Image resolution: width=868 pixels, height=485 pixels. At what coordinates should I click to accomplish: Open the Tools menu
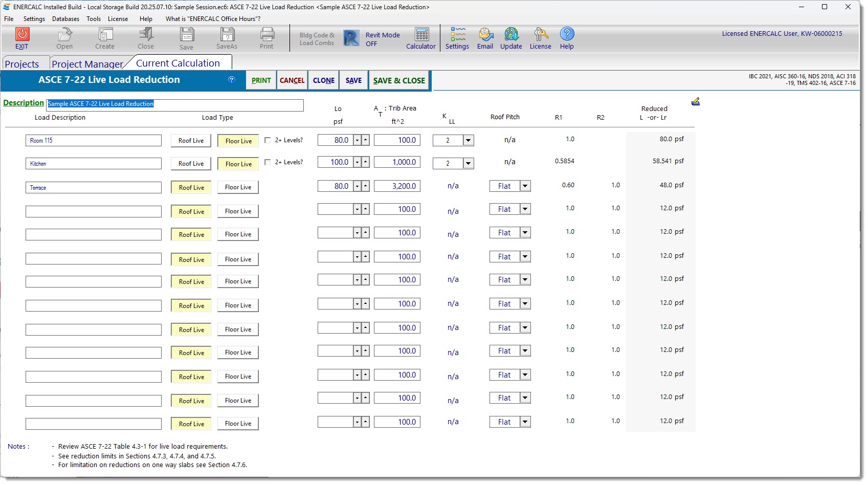pos(94,19)
